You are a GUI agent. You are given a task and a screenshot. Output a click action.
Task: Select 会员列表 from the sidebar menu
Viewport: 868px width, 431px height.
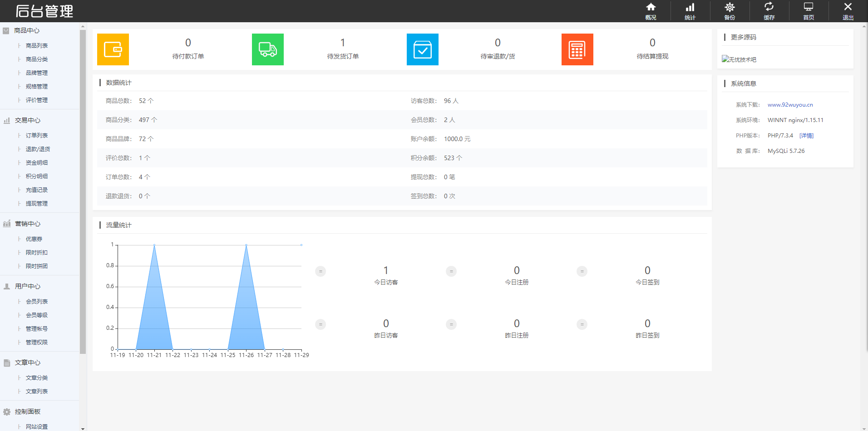pyautogui.click(x=36, y=301)
